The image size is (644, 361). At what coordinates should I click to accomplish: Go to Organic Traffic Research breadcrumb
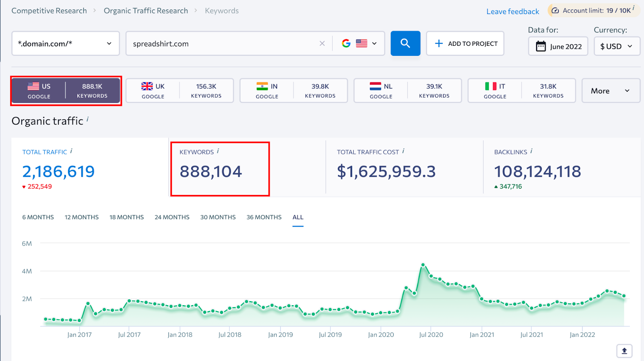146,11
